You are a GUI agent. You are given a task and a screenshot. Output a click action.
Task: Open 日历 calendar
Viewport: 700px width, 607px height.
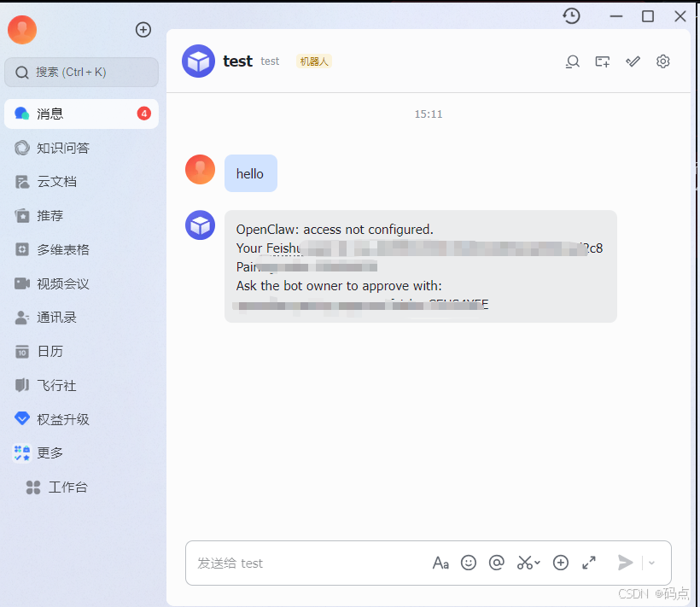pyautogui.click(x=81, y=351)
